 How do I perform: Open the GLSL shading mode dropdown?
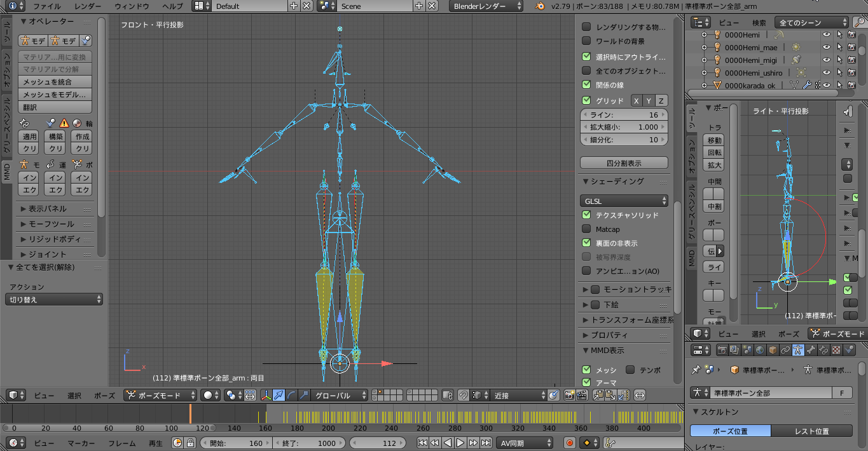tap(624, 201)
